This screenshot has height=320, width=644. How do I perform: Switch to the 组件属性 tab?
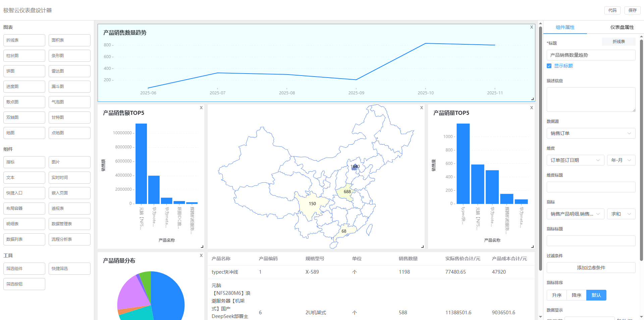tap(565, 27)
